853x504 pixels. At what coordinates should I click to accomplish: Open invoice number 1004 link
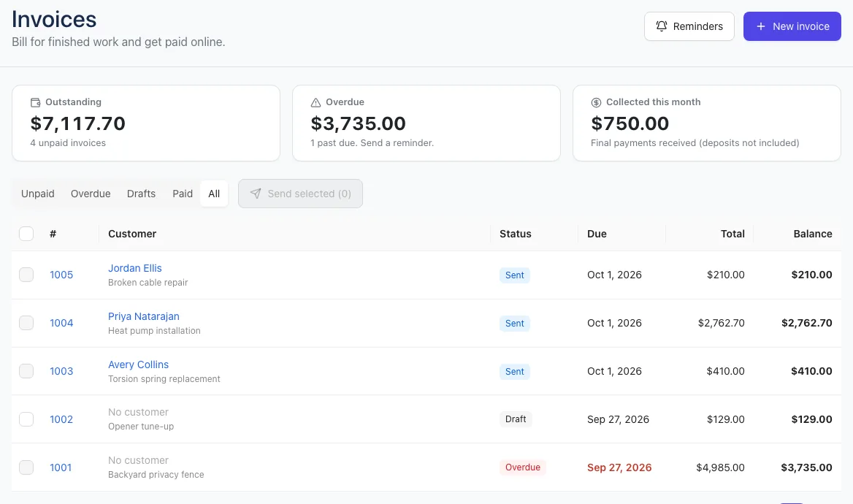pos(61,323)
